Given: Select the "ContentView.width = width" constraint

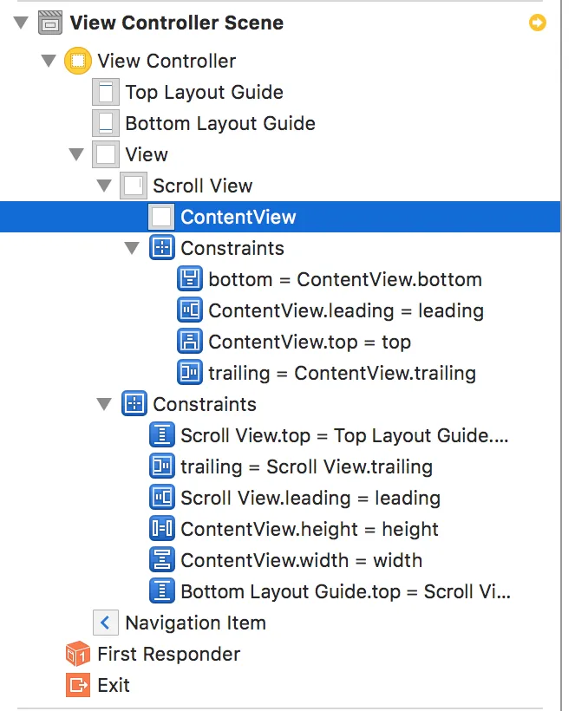Looking at the screenshot, I should coord(301,560).
